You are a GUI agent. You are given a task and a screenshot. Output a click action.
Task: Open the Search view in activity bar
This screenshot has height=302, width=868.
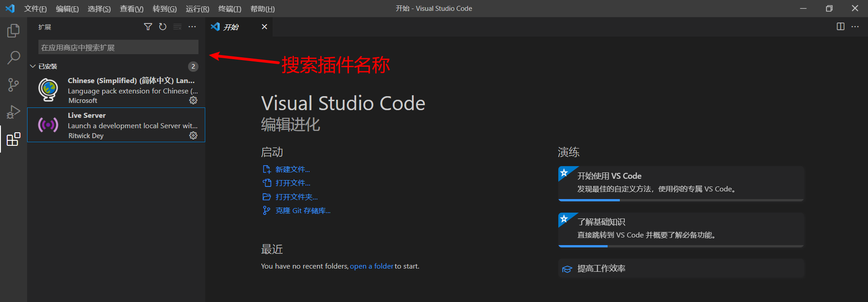[x=14, y=57]
